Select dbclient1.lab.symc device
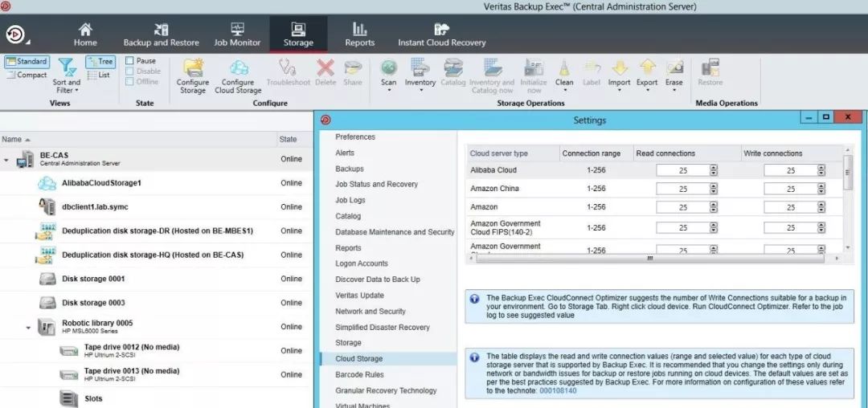 95,206
